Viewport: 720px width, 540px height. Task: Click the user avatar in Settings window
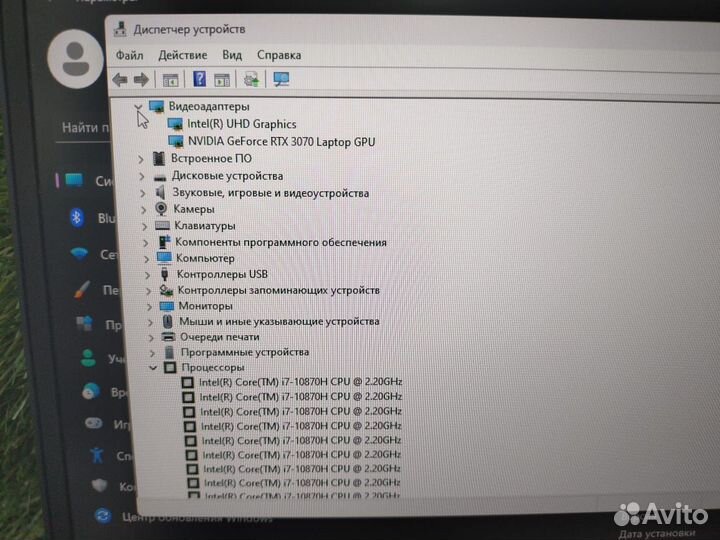[76, 59]
